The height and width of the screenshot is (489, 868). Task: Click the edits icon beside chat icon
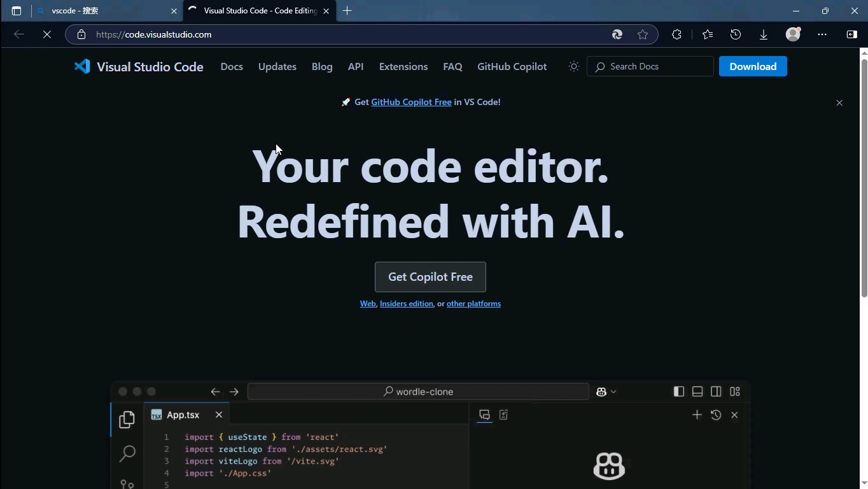[x=503, y=415]
